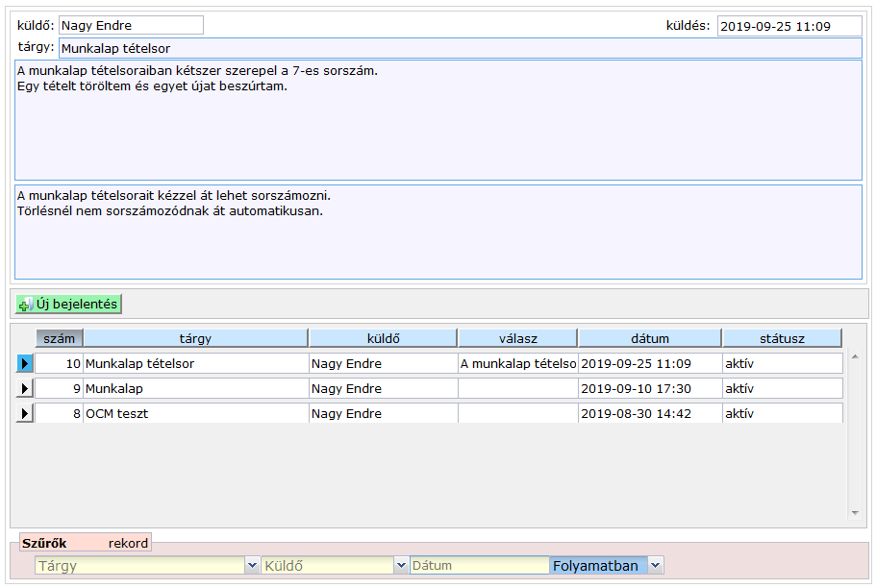Sort list by dátum column header
The height and width of the screenshot is (588, 876).
(x=650, y=338)
